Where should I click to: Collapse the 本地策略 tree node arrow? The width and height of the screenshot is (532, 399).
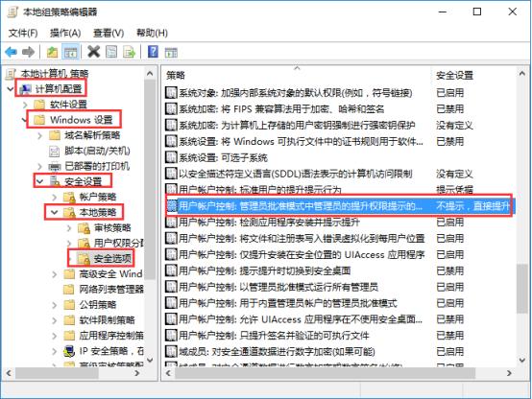click(x=54, y=213)
